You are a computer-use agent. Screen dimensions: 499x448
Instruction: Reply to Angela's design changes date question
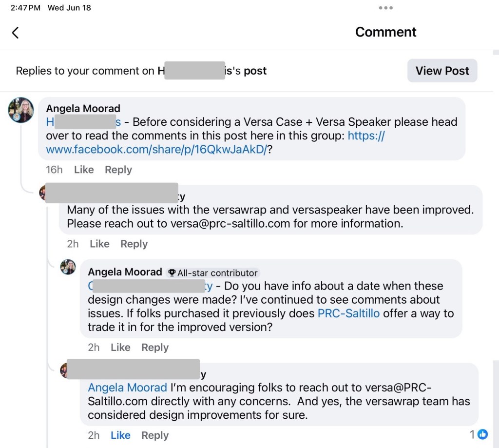pos(155,348)
